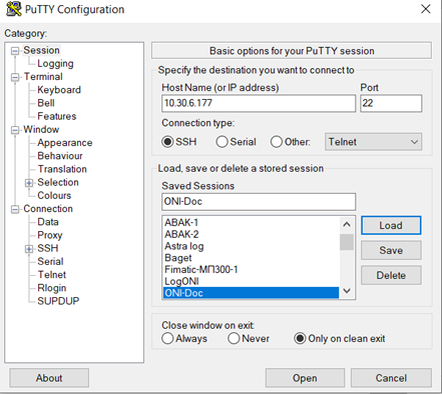Viewport: 442px width, 394px height.
Task: Delete the selected ONI-Doc session
Action: coord(391,275)
